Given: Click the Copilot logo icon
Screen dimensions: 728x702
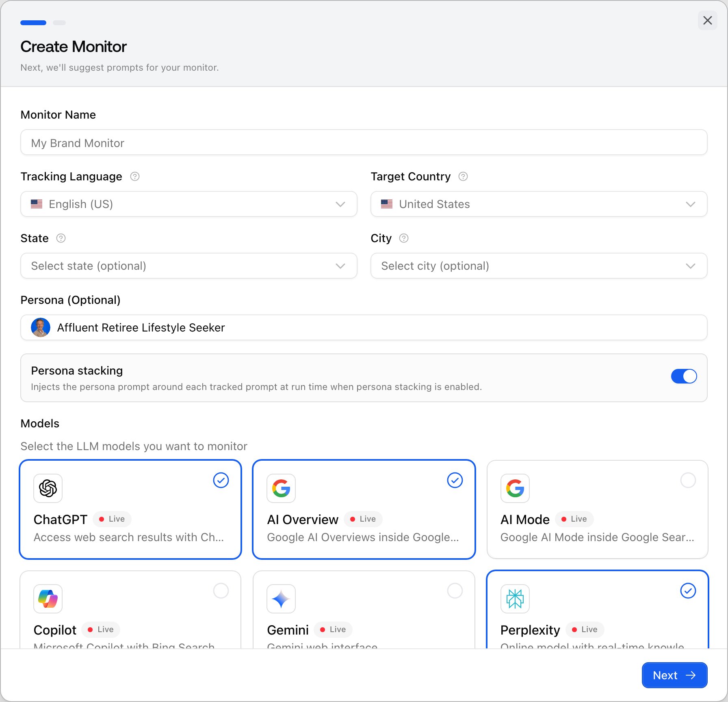Looking at the screenshot, I should pyautogui.click(x=48, y=599).
